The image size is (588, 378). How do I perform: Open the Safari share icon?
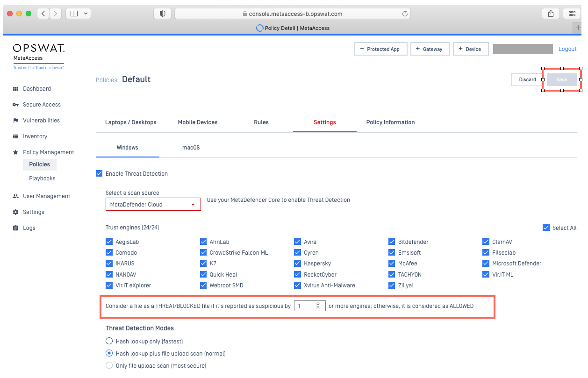(551, 14)
